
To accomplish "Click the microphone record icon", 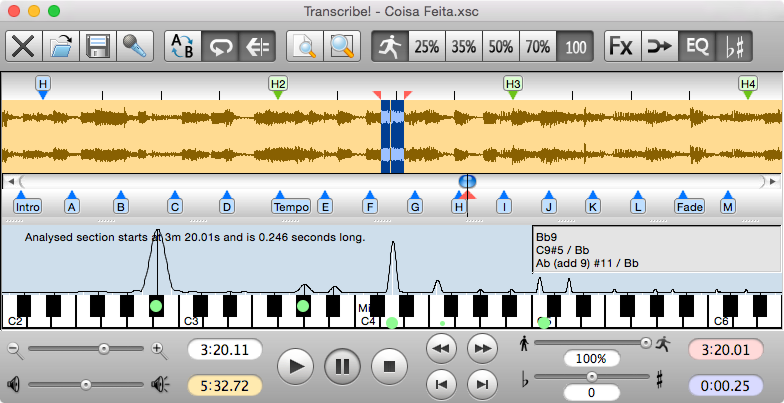I will coord(133,46).
